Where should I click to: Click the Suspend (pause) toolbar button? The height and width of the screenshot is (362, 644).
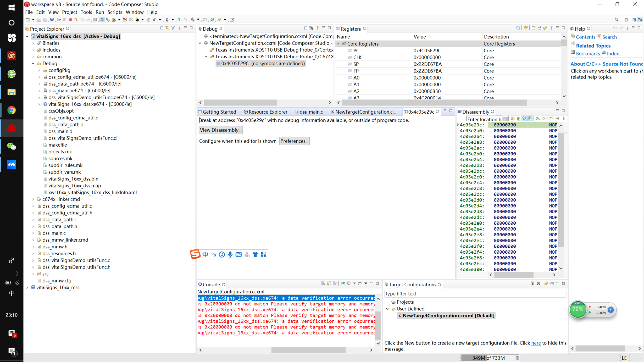click(65, 20)
